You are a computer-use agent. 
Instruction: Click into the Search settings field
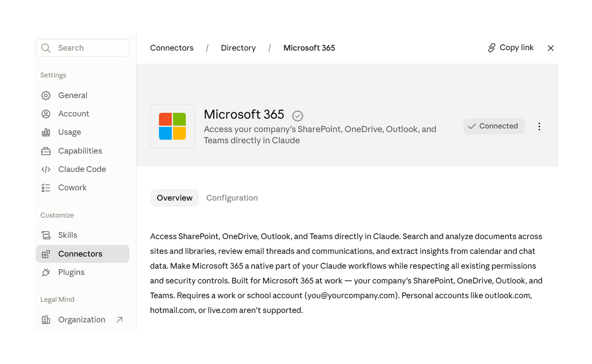(82, 48)
